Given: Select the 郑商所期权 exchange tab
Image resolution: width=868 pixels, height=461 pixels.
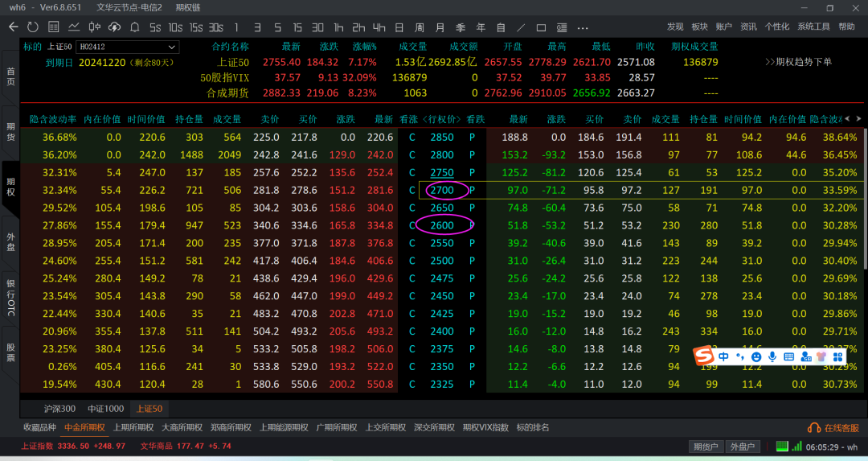Looking at the screenshot, I should [x=231, y=428].
